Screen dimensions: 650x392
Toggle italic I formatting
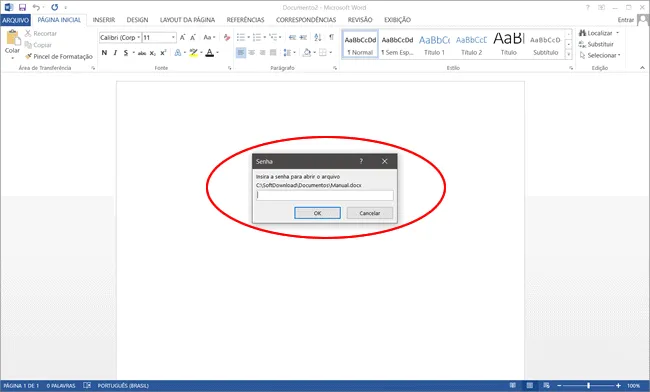click(x=115, y=53)
